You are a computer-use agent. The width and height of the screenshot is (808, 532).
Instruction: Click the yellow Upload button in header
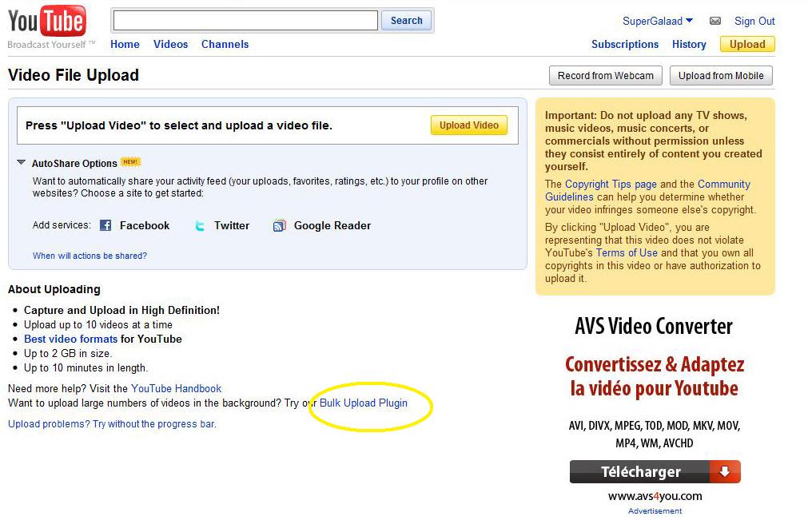coord(747,44)
